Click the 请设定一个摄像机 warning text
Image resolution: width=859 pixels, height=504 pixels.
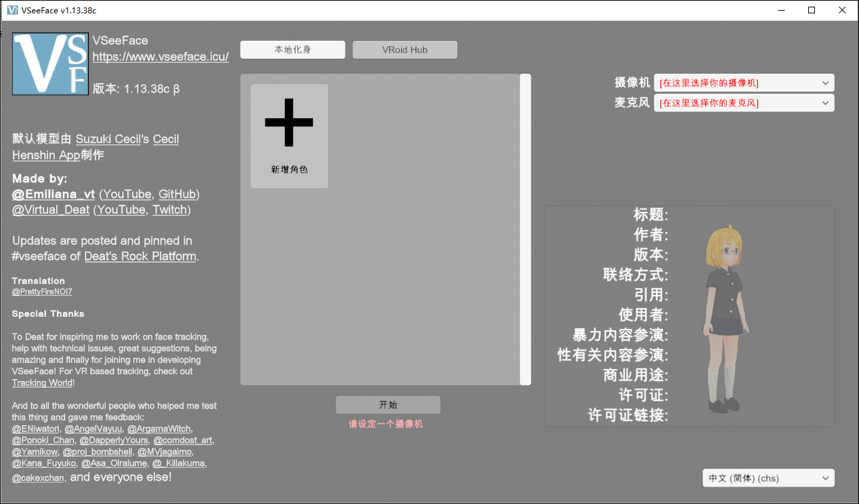tap(386, 424)
